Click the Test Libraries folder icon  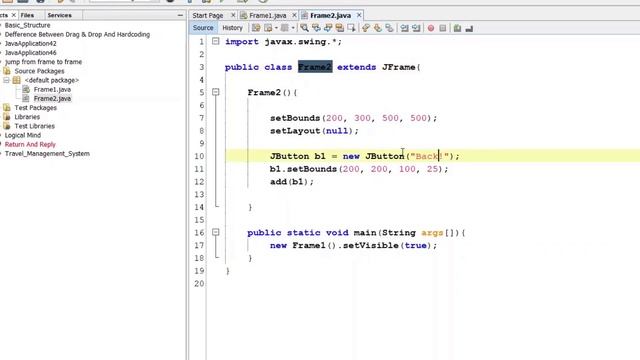point(7,126)
